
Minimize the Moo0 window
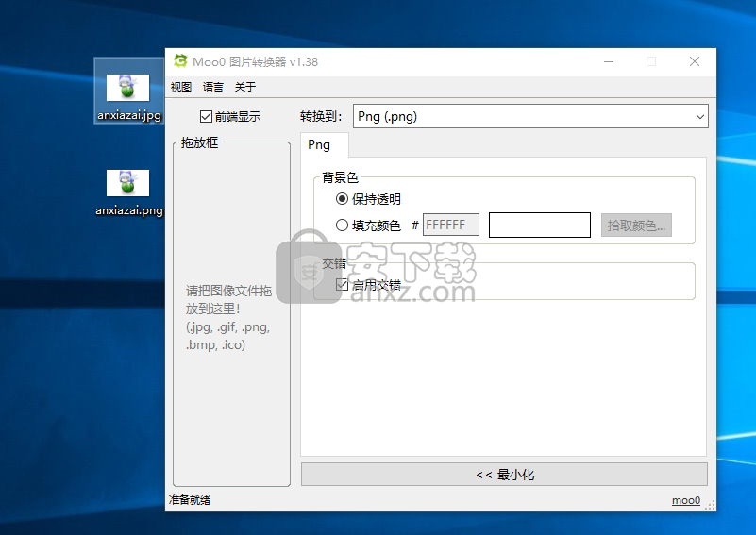coord(609,61)
